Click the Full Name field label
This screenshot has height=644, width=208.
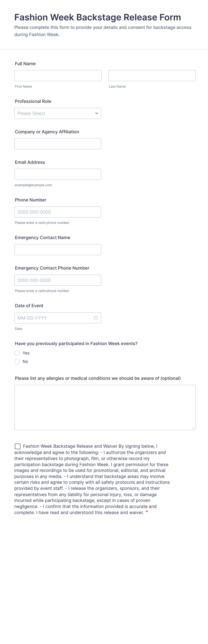(x=25, y=64)
